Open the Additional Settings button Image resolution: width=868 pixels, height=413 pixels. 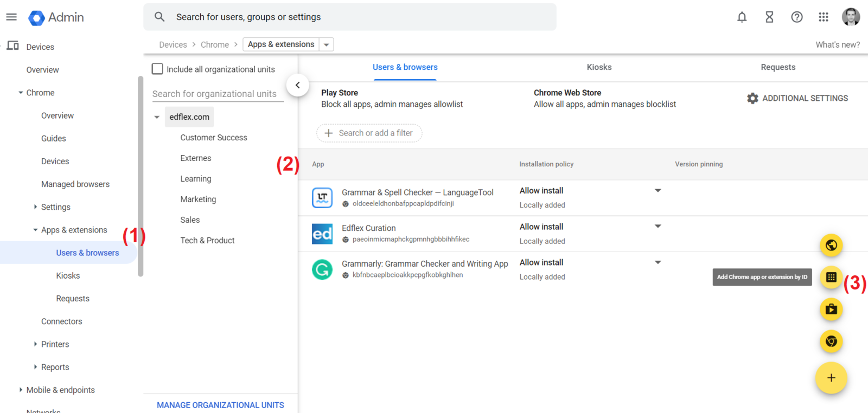point(797,98)
